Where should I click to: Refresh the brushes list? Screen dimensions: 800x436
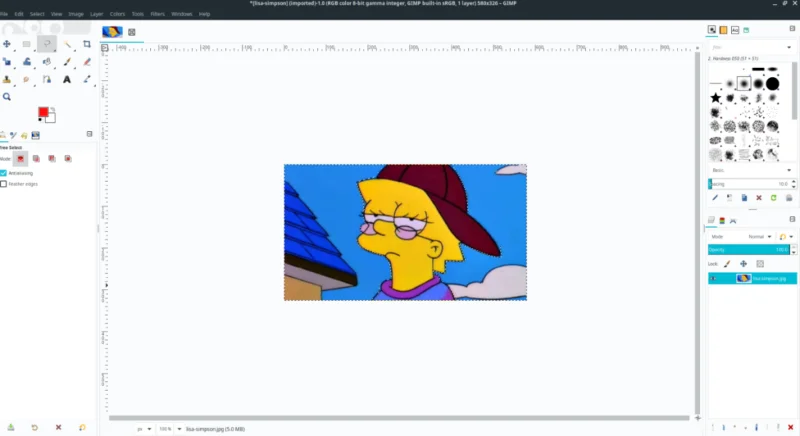(773, 198)
